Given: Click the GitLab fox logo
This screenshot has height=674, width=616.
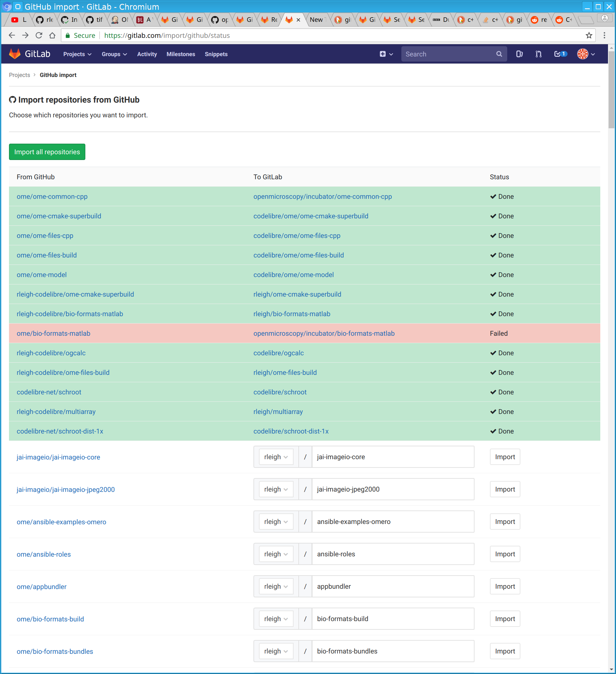Looking at the screenshot, I should click(x=15, y=54).
